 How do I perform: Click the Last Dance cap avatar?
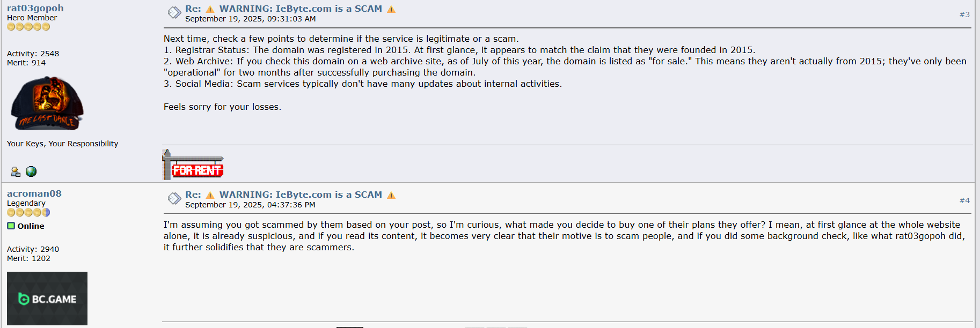point(47,103)
